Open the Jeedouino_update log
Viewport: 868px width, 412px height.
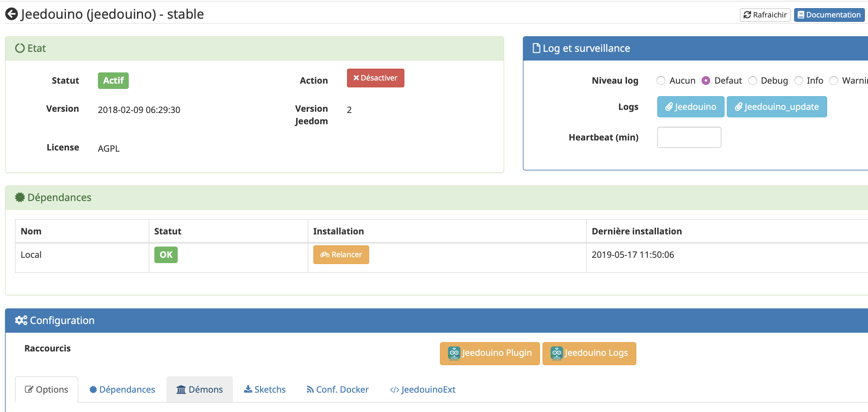(776, 107)
